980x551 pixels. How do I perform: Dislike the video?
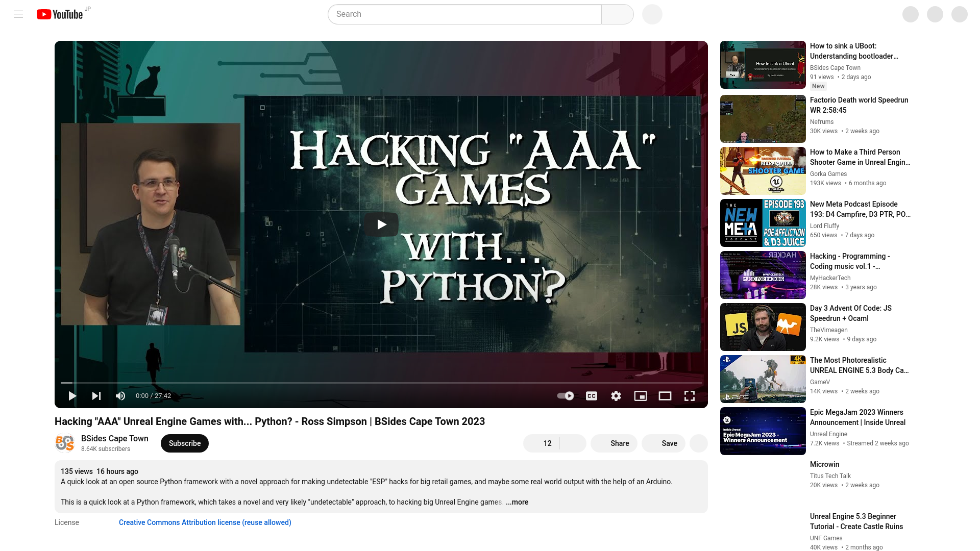[x=573, y=443]
